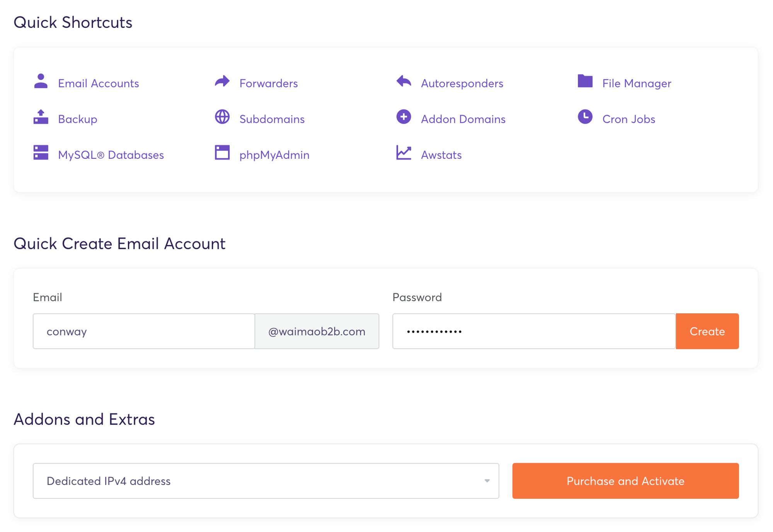Click the Email Accounts person icon
The image size is (773, 532).
point(41,82)
